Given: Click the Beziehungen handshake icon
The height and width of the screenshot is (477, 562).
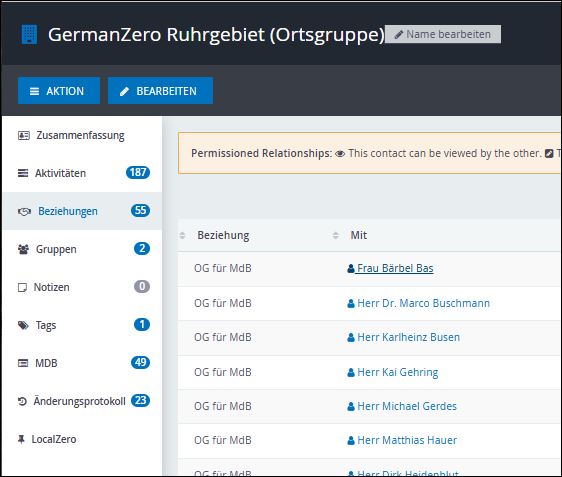Looking at the screenshot, I should coord(24,211).
